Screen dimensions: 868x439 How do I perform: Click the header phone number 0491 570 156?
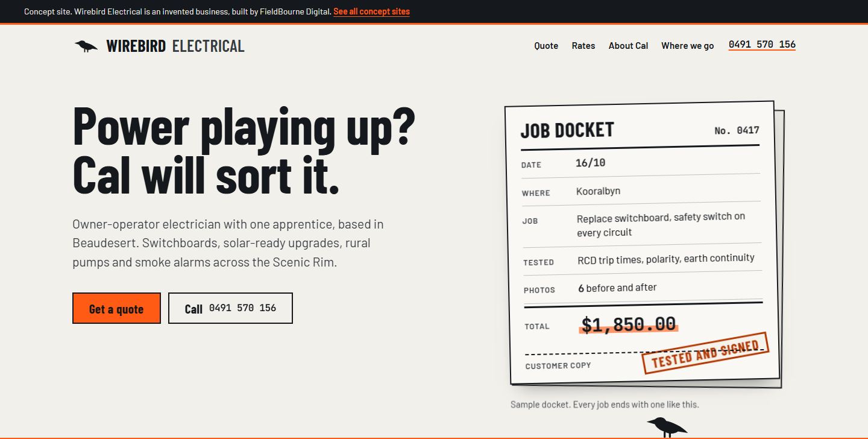click(762, 45)
